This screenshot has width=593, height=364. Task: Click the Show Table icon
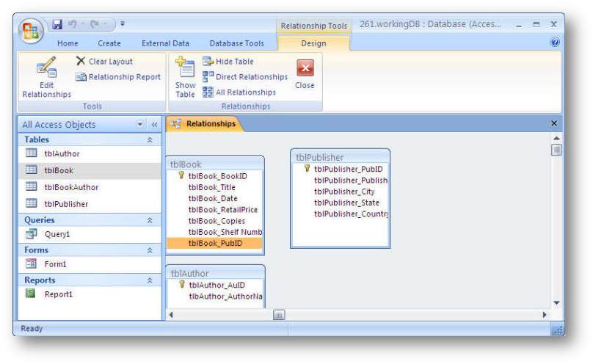click(185, 67)
